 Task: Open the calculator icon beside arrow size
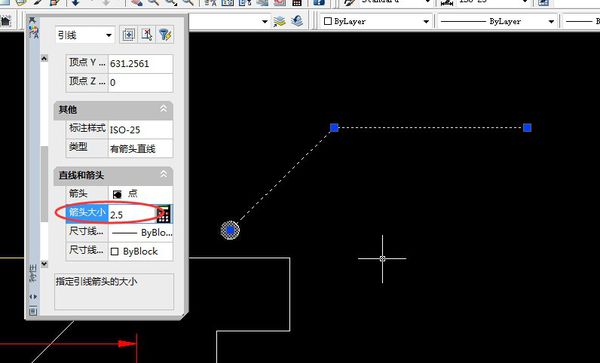163,214
